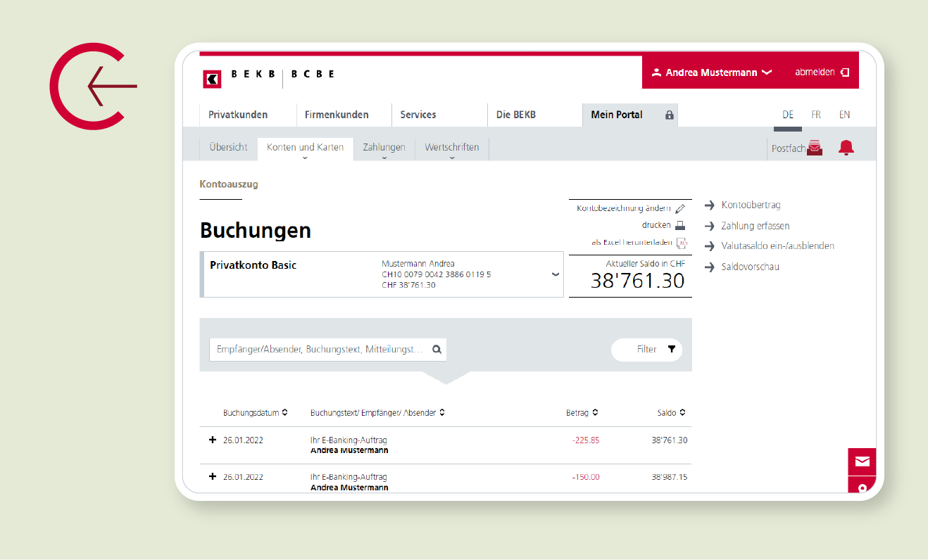Open the Zahlungen menu tab
This screenshot has width=928, height=560.
[x=384, y=148]
